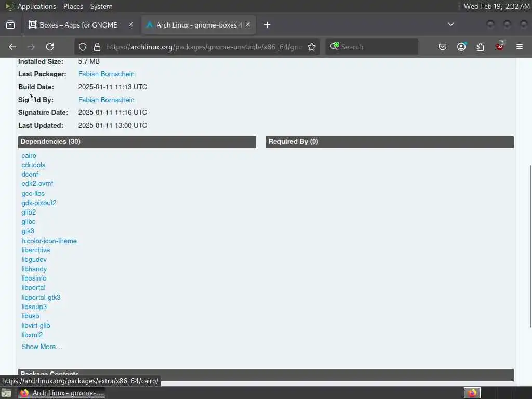Open the libportal-gtk3 dependency link
The height and width of the screenshot is (399, 532).
(41, 298)
